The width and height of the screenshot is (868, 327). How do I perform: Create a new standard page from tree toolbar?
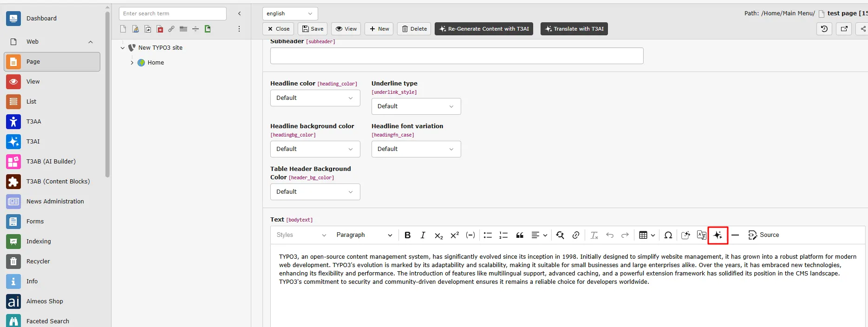[123, 29]
